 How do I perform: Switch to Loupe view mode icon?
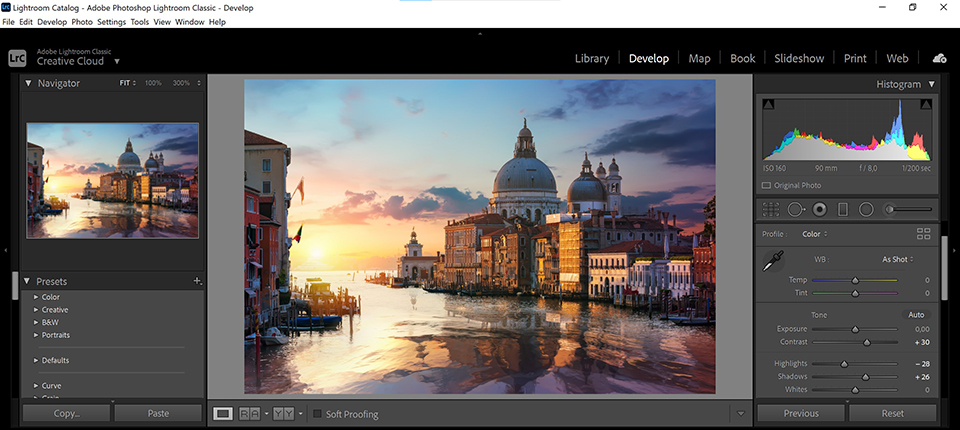click(x=222, y=414)
